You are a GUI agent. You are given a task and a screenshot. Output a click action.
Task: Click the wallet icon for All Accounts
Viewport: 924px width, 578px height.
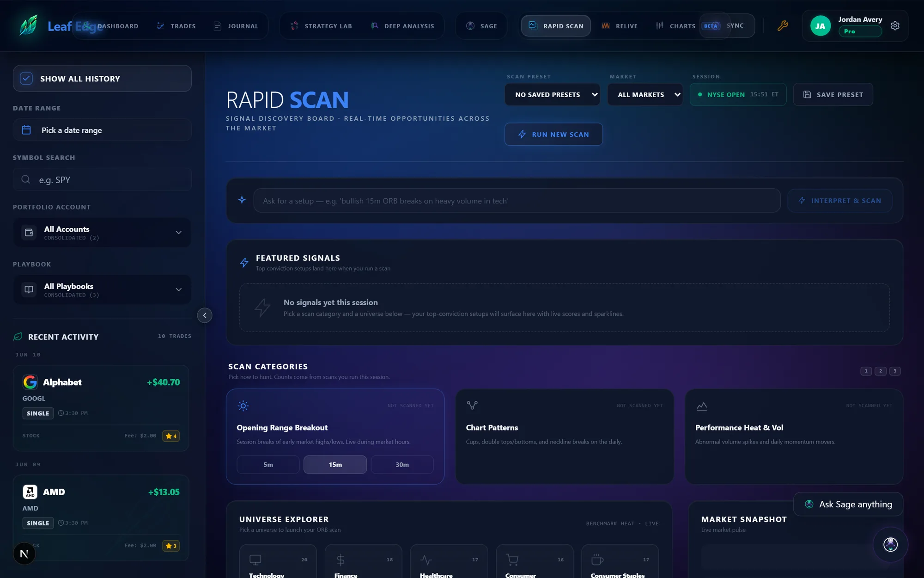(29, 233)
